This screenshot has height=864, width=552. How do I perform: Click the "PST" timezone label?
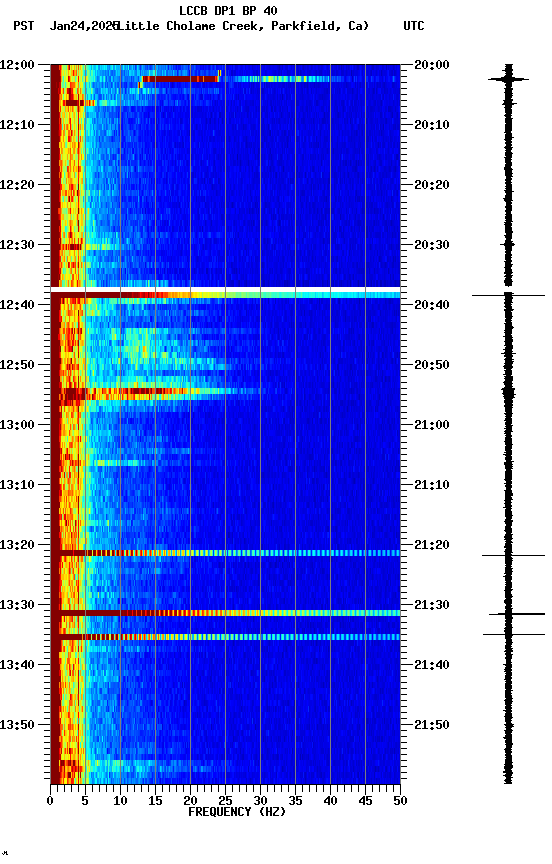[x=24, y=26]
